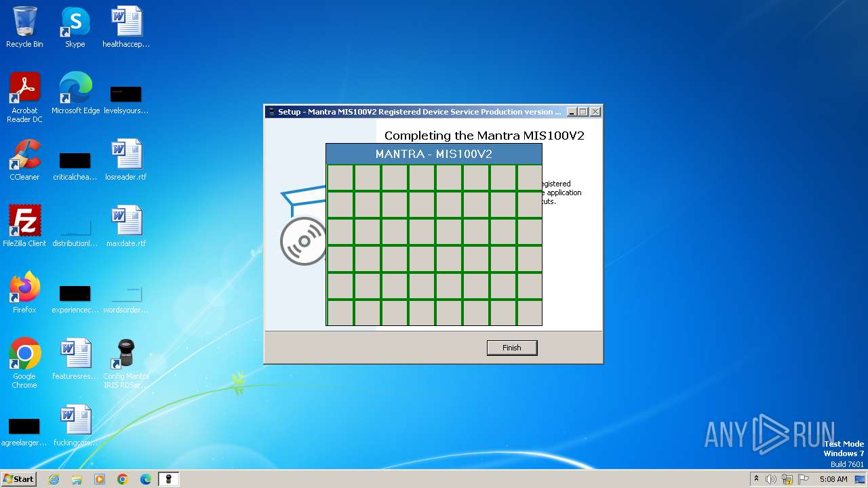
Task: Open Edge from the taskbar
Action: [146, 479]
